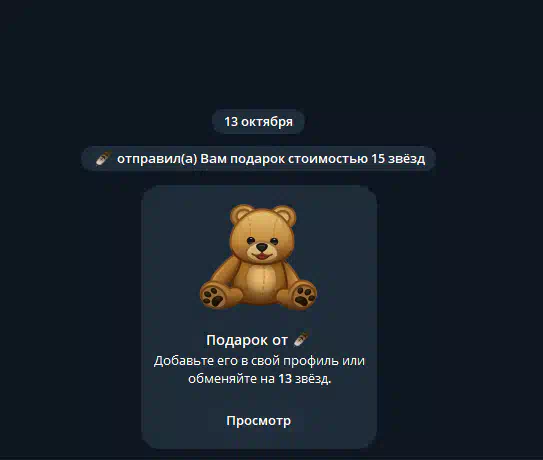
Task: Open the gift via the Просмотр button
Action: [x=259, y=421]
